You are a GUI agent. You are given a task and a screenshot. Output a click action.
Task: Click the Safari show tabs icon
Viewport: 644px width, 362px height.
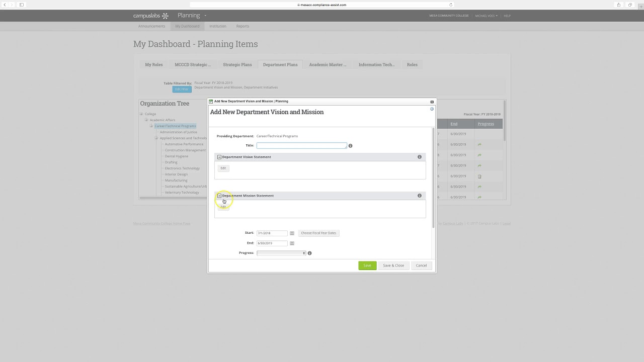coord(630,5)
